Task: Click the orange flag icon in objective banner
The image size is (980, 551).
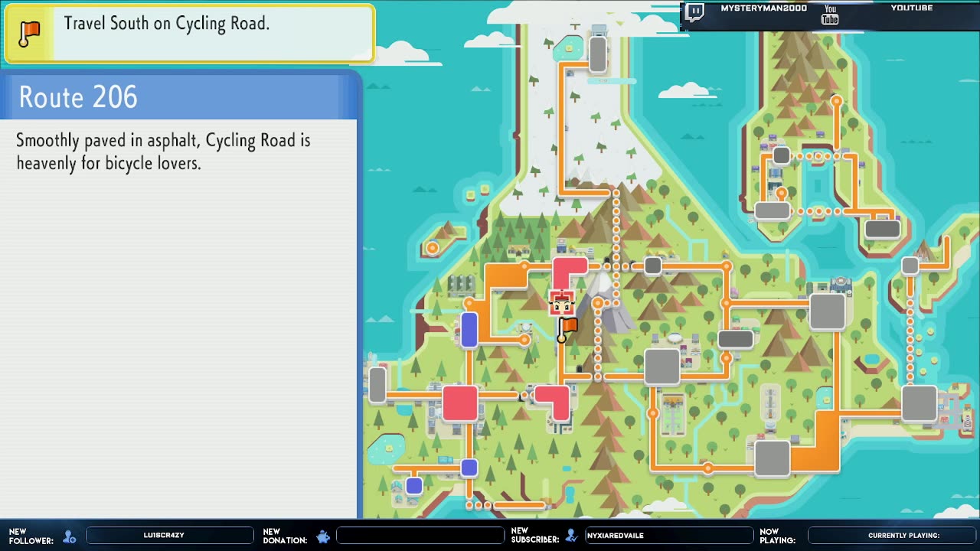Action: pos(29,33)
